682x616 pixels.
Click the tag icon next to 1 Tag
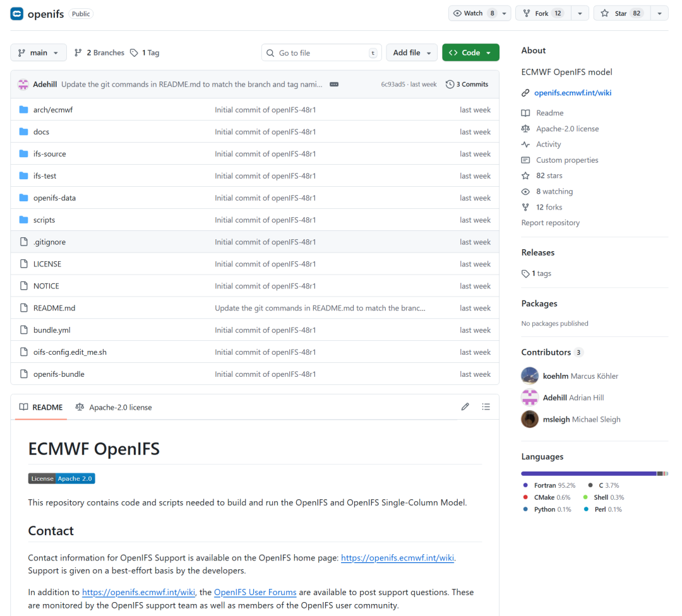coord(134,52)
